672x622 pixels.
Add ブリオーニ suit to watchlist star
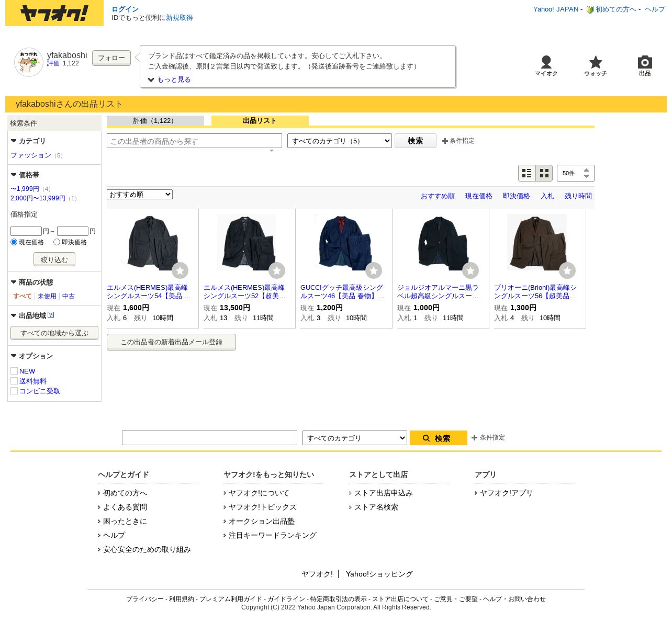pos(567,270)
